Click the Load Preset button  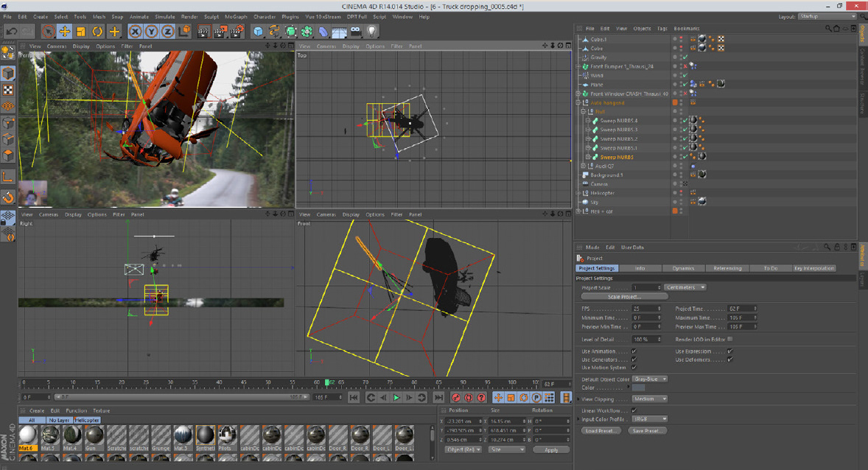600,431
